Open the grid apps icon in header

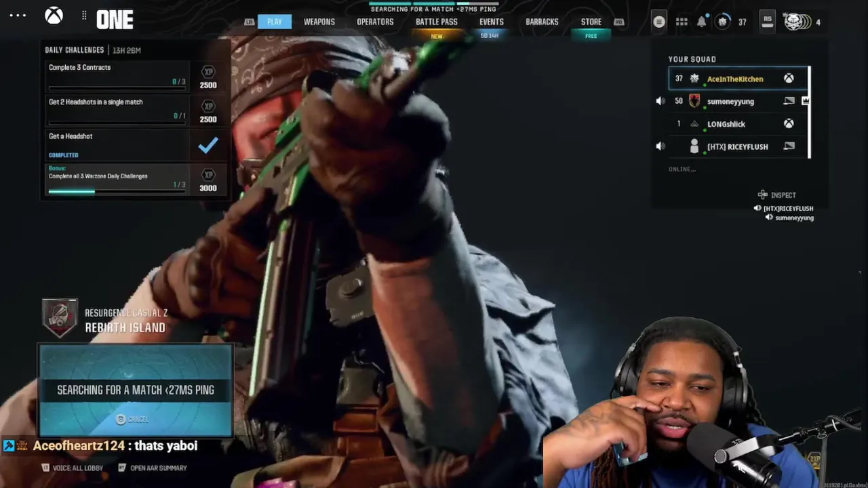(682, 22)
